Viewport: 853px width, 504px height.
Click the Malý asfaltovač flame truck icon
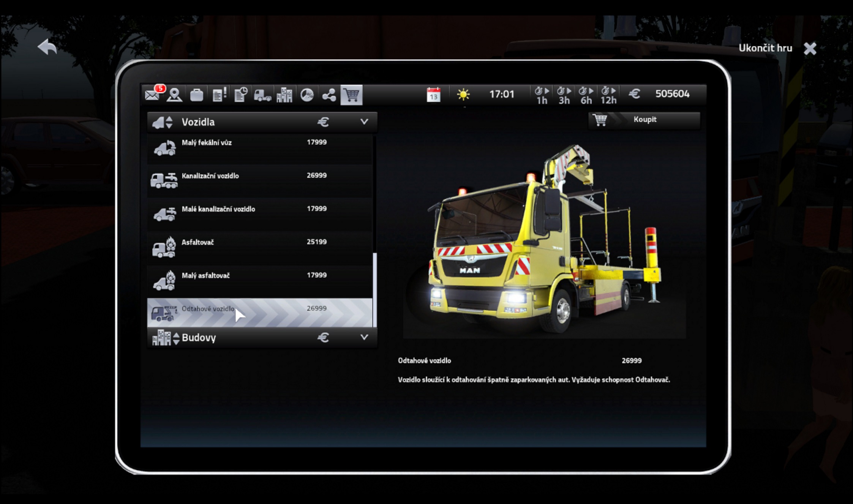164,280
